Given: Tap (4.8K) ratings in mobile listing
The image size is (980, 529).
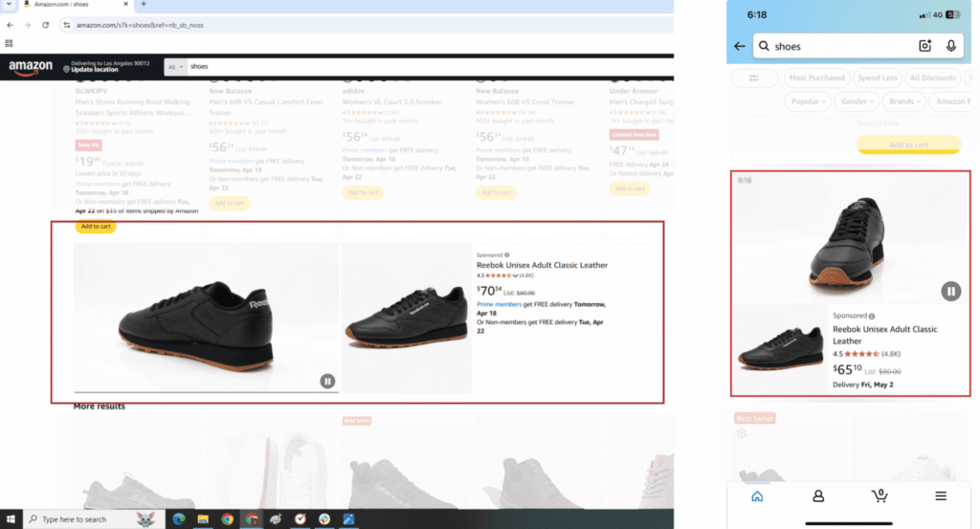Looking at the screenshot, I should click(891, 354).
